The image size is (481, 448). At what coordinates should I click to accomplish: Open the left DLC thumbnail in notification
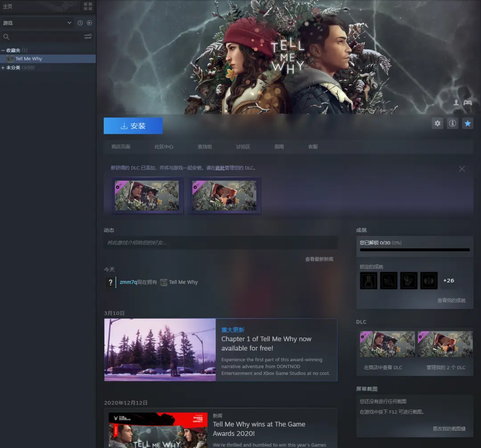pos(147,195)
